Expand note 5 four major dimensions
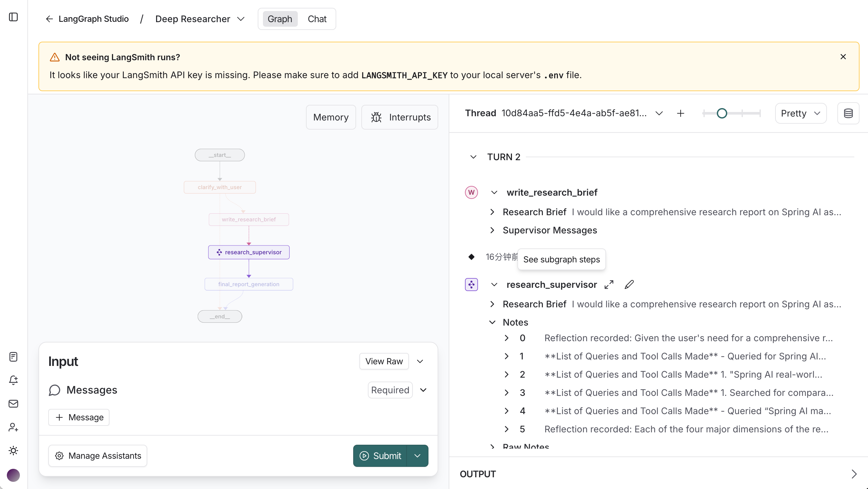Screen dimensions: 868x489 (x=506, y=429)
